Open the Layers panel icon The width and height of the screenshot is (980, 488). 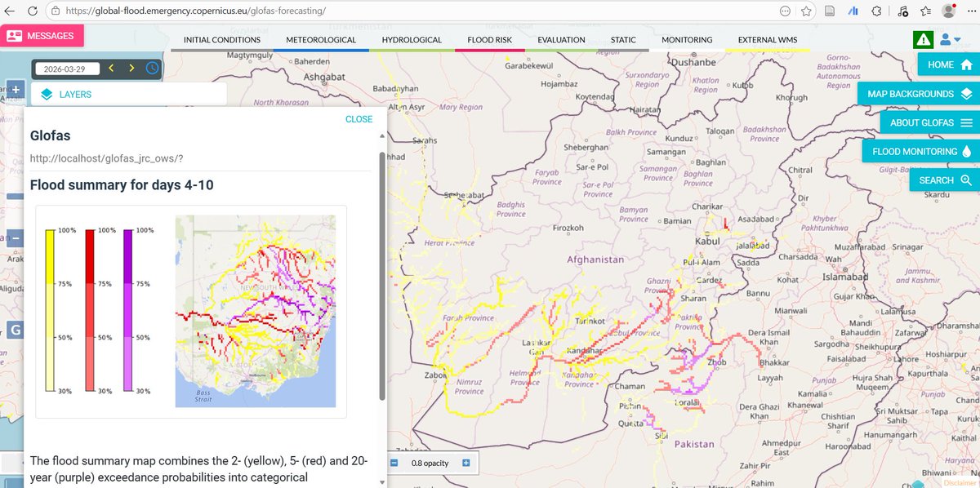(47, 94)
